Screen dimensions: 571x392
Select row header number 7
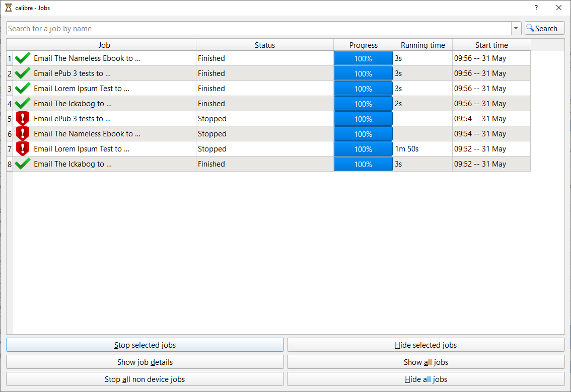coord(10,149)
